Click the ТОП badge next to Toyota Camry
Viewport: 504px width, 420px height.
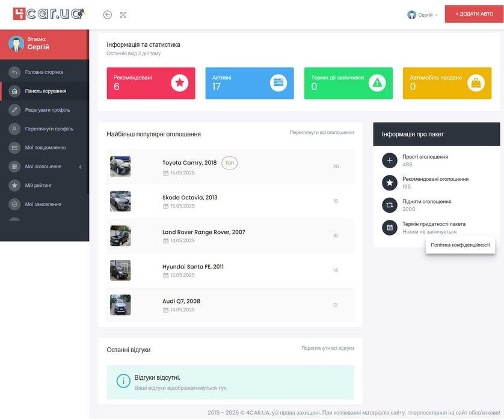[230, 163]
